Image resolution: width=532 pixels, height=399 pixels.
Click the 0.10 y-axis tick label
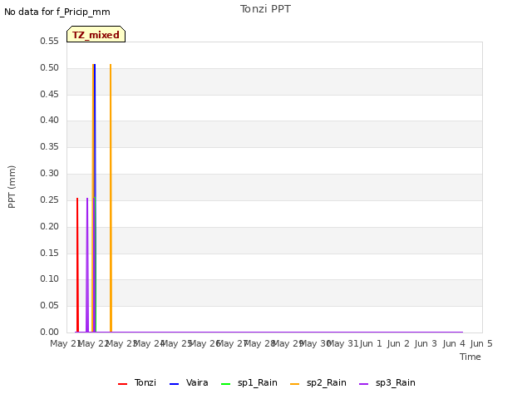point(50,279)
